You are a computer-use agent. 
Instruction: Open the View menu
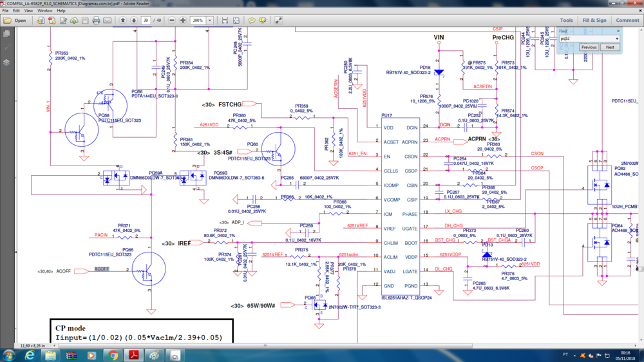(28, 11)
